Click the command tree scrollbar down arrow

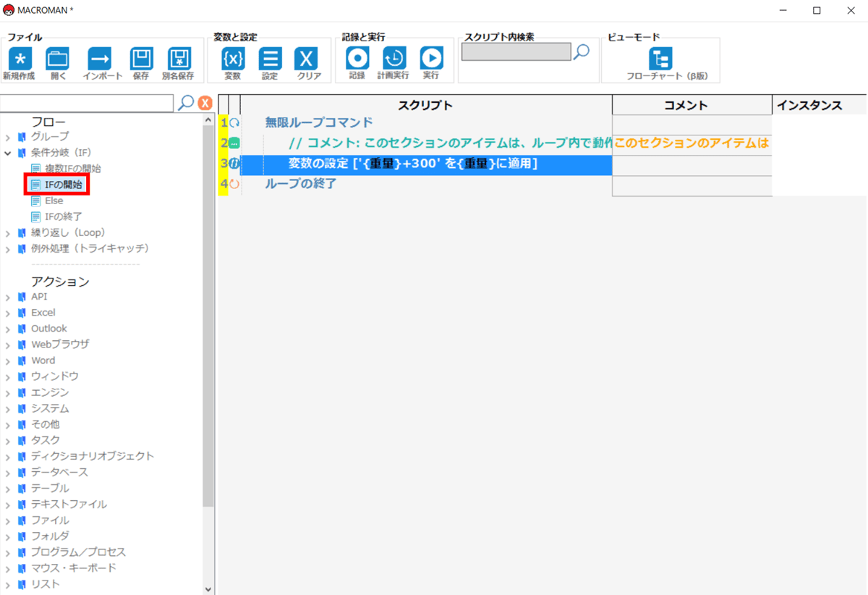click(x=209, y=589)
